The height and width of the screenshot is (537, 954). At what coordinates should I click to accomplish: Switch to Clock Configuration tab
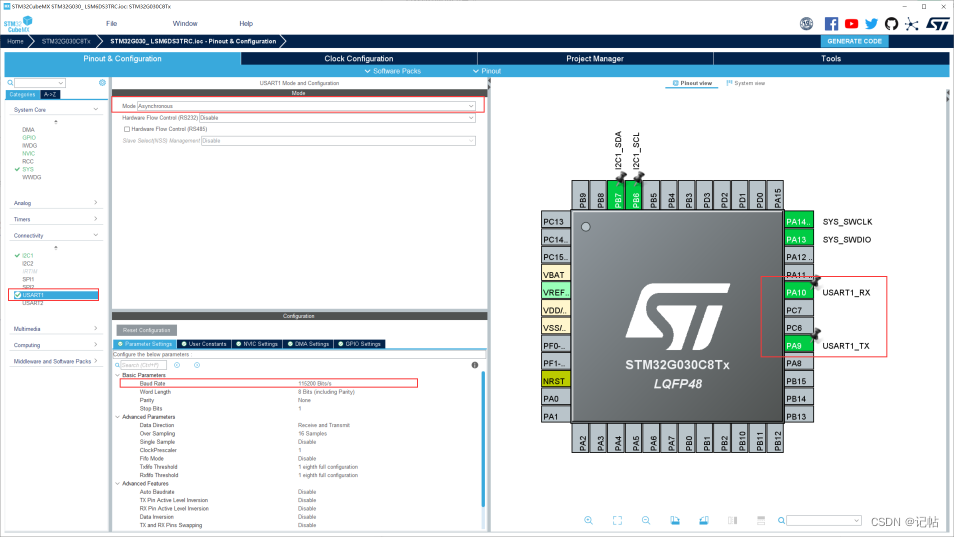(358, 59)
